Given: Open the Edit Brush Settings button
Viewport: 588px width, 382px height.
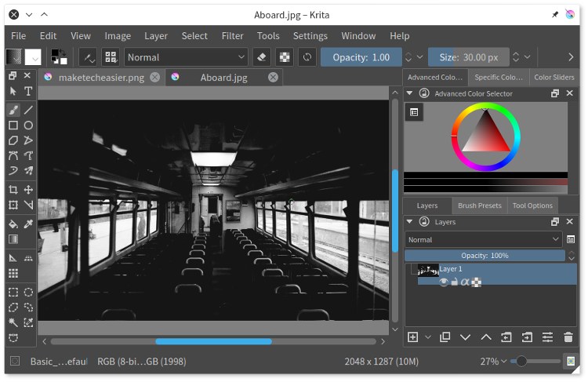Looking at the screenshot, I should click(89, 57).
